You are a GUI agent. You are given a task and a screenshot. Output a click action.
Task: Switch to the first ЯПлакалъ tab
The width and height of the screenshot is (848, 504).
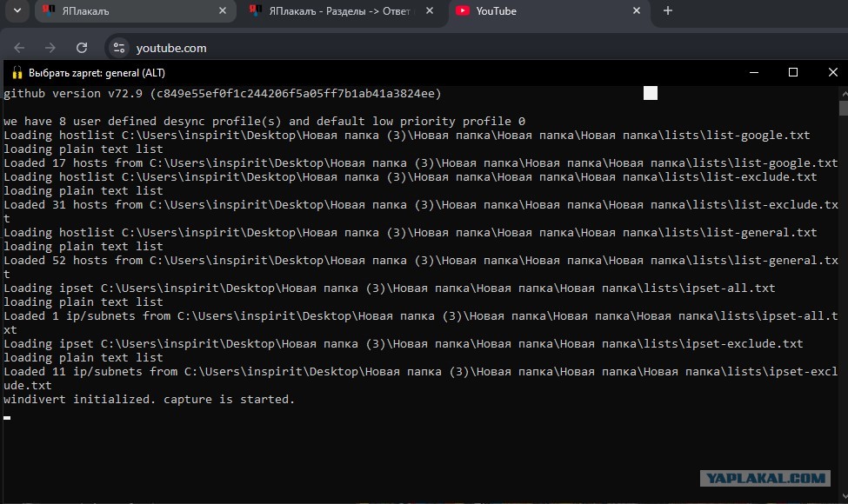click(135, 10)
